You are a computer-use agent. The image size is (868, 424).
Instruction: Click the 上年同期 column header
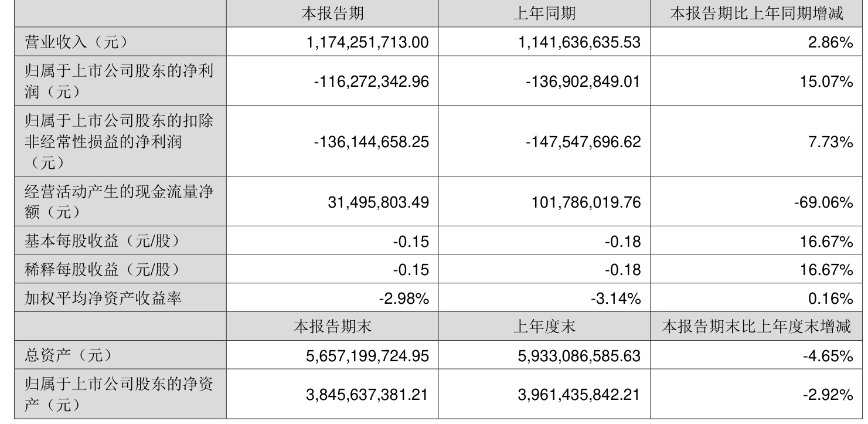pyautogui.click(x=543, y=13)
